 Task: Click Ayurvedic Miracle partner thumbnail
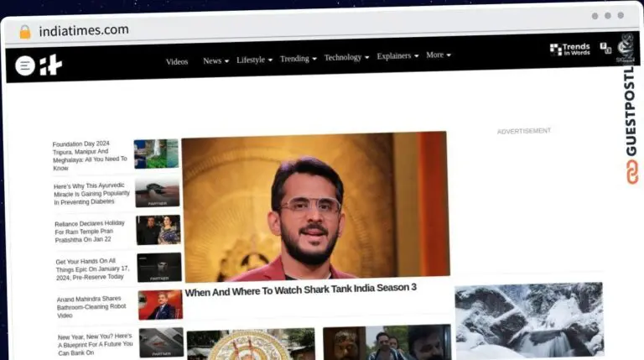158,192
